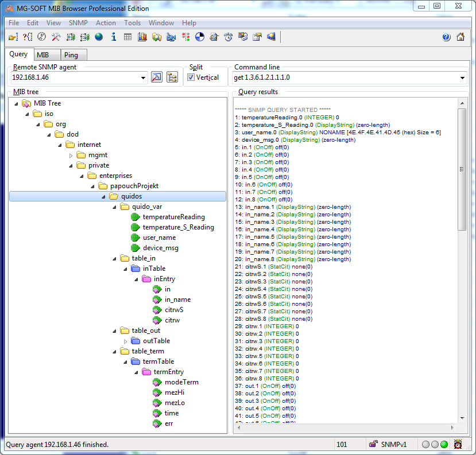Click the second green-arrow dotted-grid toolbar icon

pos(85,37)
